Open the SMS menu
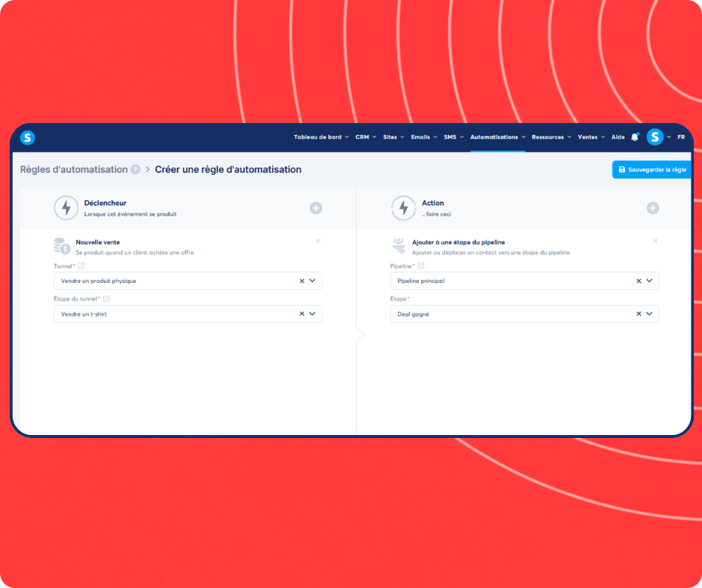The width and height of the screenshot is (702, 588). (x=453, y=137)
